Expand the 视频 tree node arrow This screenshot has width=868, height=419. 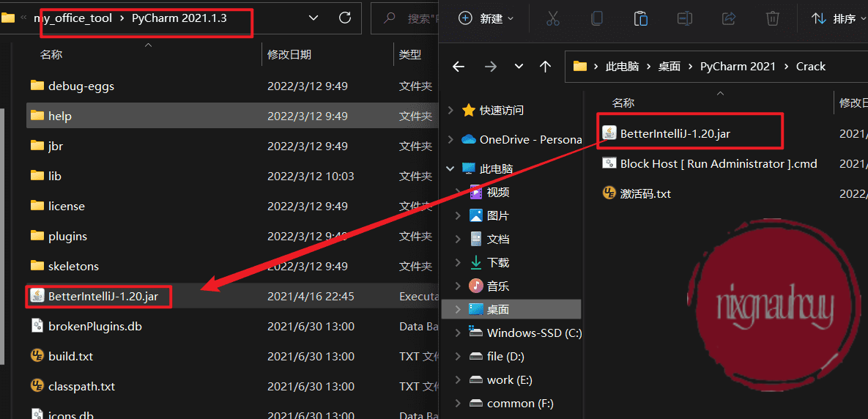(458, 192)
